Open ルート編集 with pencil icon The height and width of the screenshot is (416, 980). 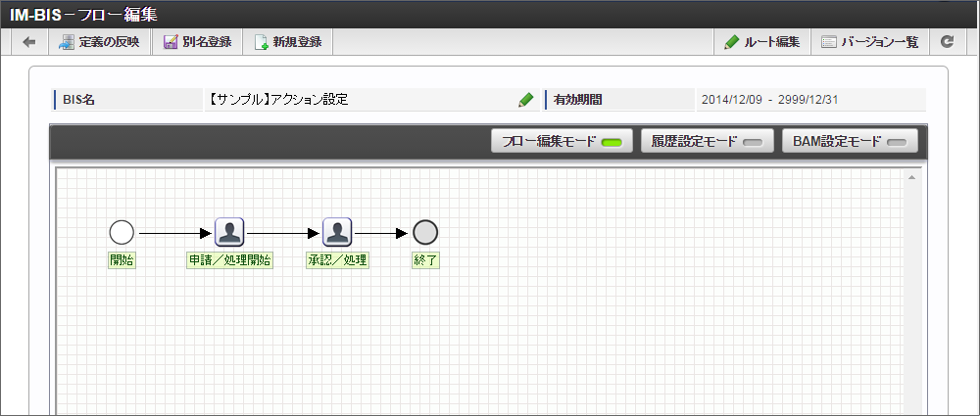(761, 42)
